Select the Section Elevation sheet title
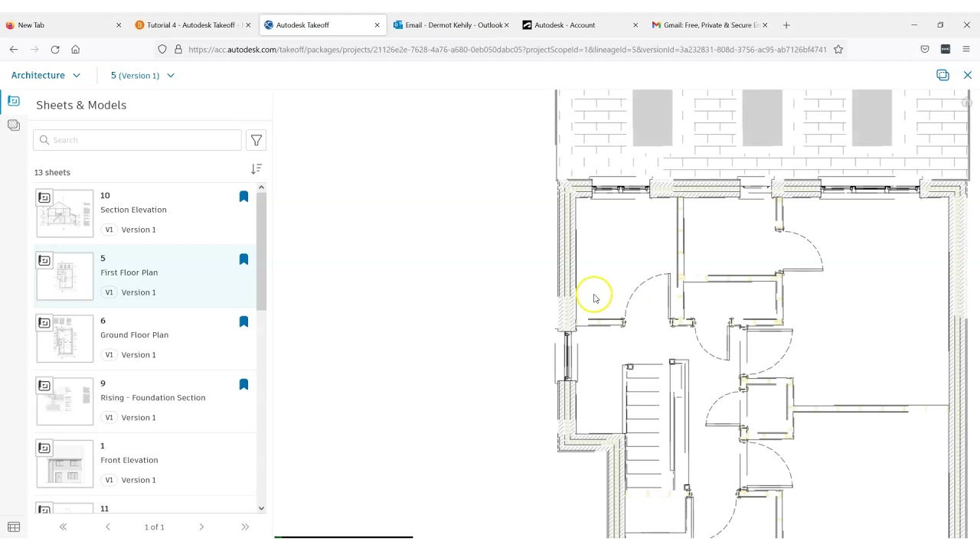The image size is (980, 551). (x=133, y=210)
